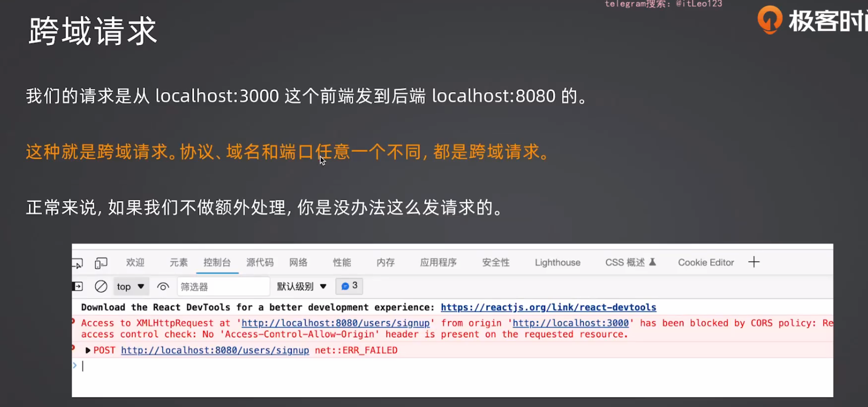
Task: Open the 应用程序 tab
Action: (439, 263)
